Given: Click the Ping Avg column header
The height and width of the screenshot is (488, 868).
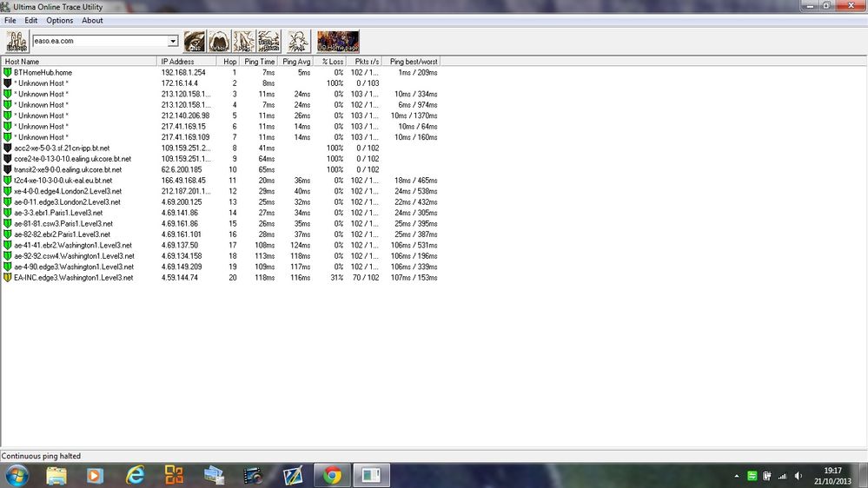Looking at the screenshot, I should [295, 62].
